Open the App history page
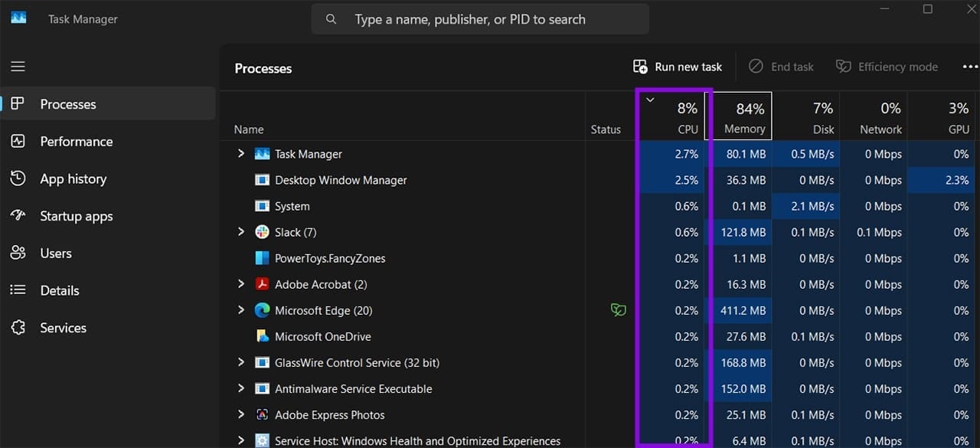This screenshot has width=980, height=448. pyautogui.click(x=108, y=178)
